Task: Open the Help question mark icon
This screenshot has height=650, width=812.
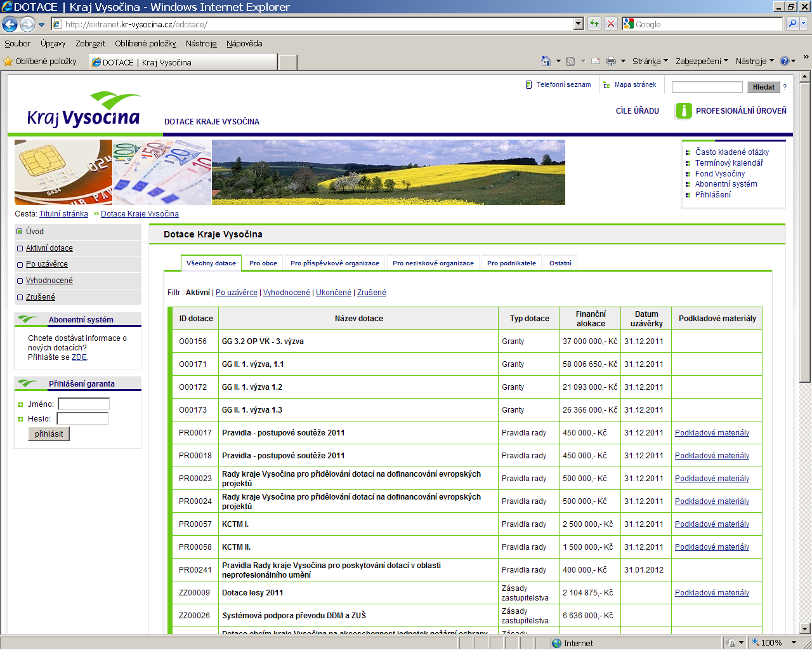Action: pos(785,61)
